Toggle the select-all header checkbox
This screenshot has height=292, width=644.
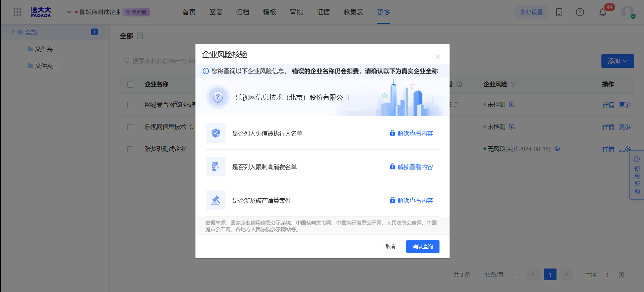(130, 85)
